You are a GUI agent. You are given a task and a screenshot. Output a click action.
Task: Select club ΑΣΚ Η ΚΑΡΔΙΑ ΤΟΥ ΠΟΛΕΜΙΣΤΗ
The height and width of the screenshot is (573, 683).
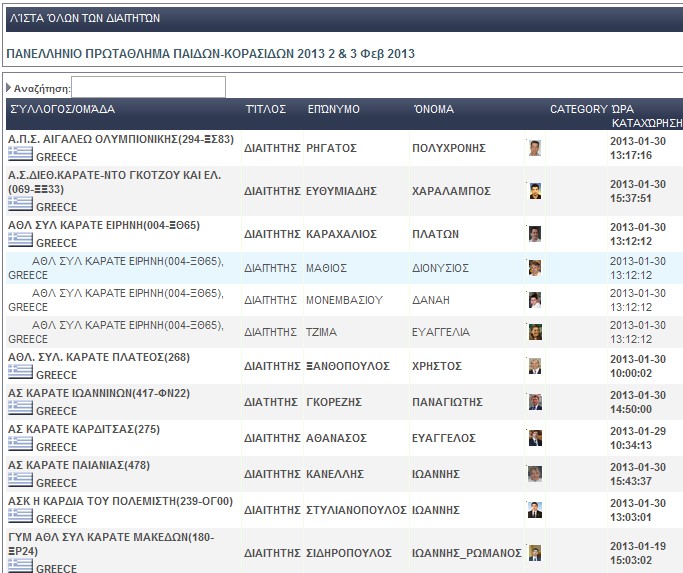pos(120,502)
